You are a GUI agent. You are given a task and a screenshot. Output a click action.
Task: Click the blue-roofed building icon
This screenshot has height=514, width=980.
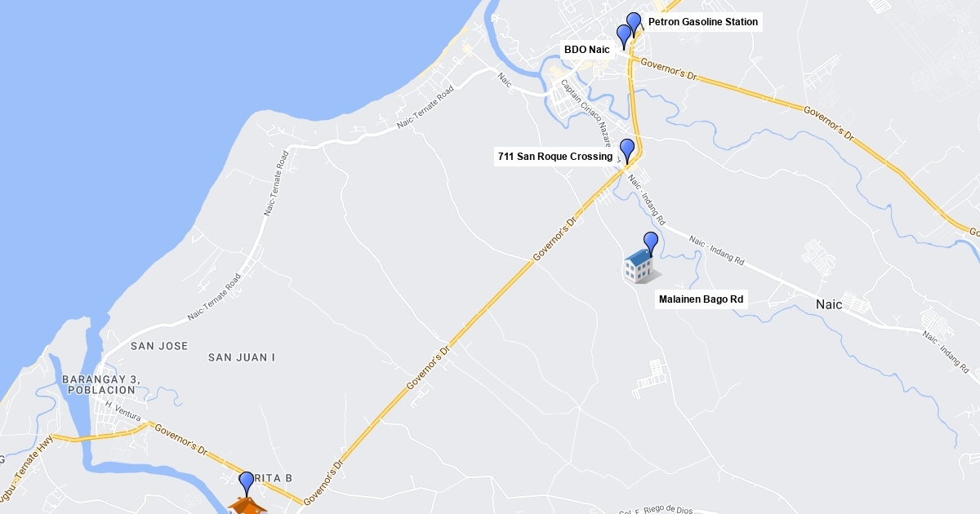(639, 268)
